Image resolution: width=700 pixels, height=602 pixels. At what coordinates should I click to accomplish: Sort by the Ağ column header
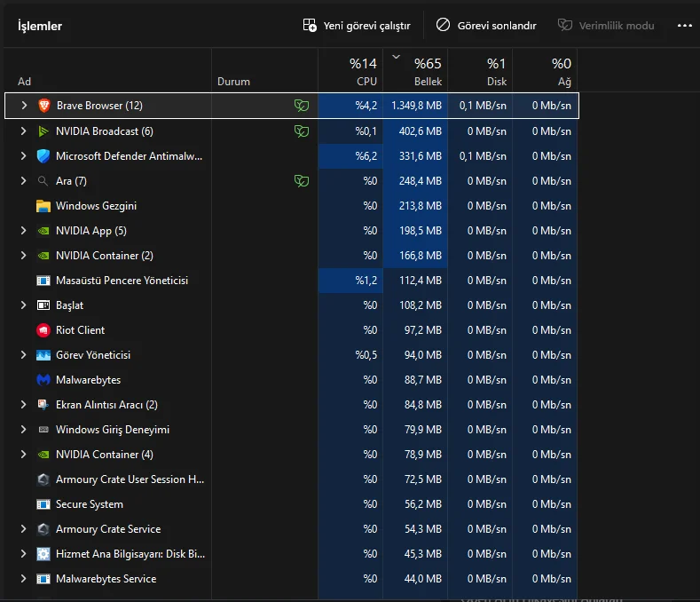coord(545,70)
